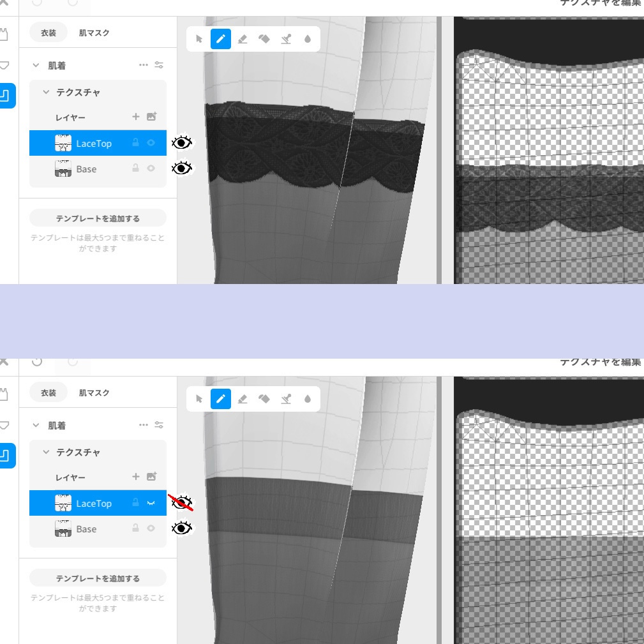
Task: Open layer settings via the sliders icon
Action: coord(158,64)
